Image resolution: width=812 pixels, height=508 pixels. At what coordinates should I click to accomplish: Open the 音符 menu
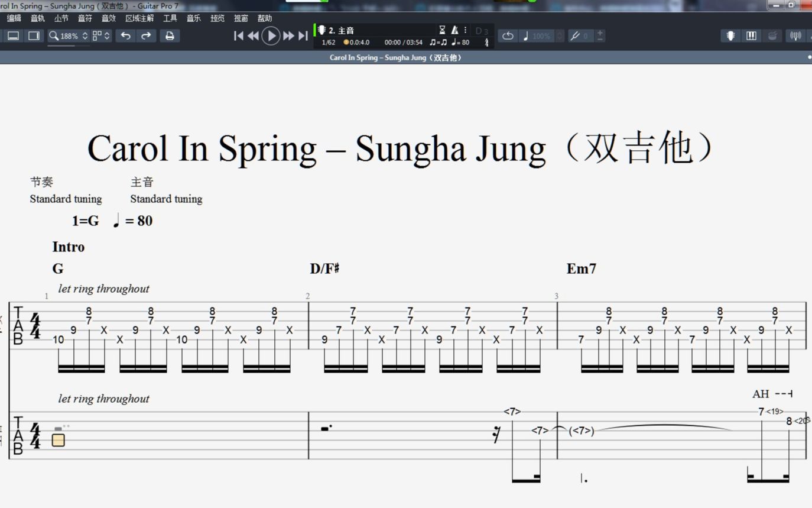(85, 18)
